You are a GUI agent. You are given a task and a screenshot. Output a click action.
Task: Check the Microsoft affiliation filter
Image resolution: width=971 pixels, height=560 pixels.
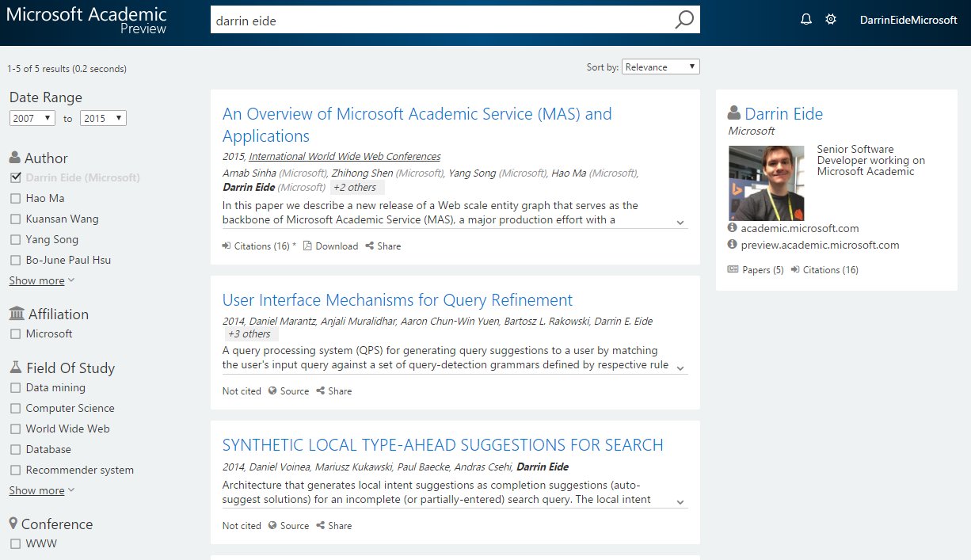pyautogui.click(x=15, y=333)
